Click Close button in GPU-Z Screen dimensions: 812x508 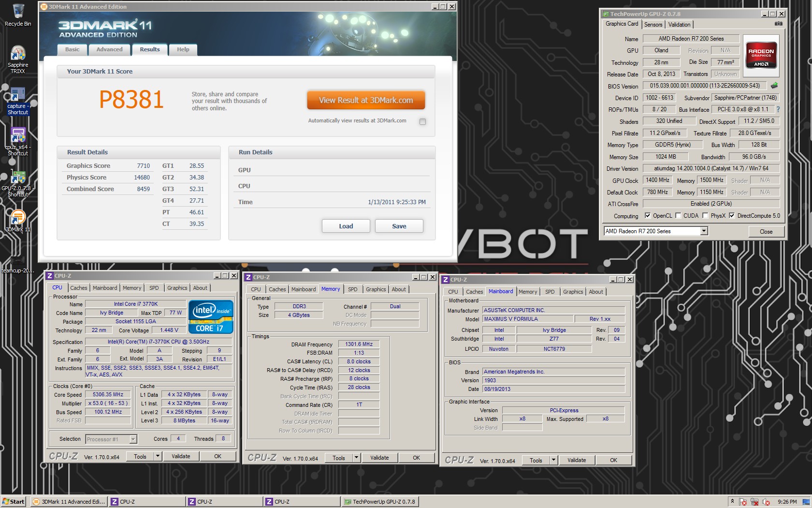point(766,232)
